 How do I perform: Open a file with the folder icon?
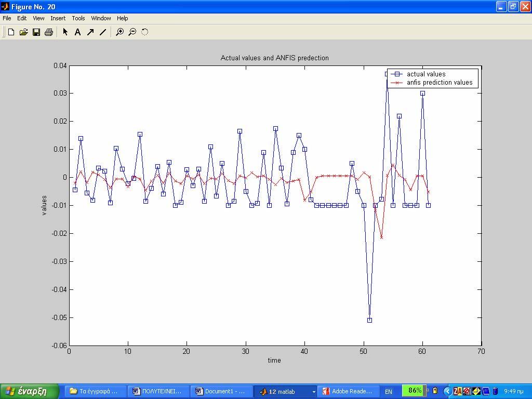pyautogui.click(x=23, y=32)
